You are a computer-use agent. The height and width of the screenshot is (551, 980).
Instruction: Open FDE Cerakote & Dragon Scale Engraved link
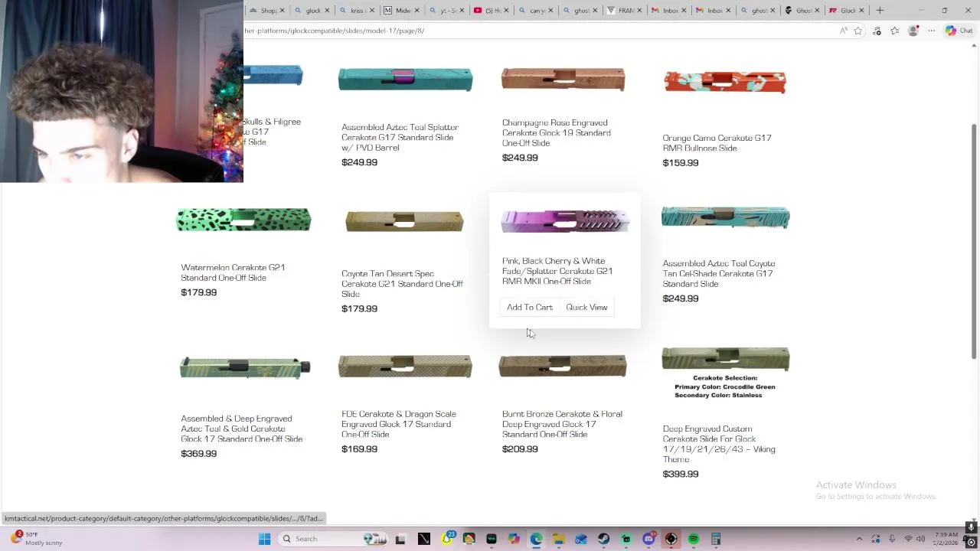[x=399, y=425]
